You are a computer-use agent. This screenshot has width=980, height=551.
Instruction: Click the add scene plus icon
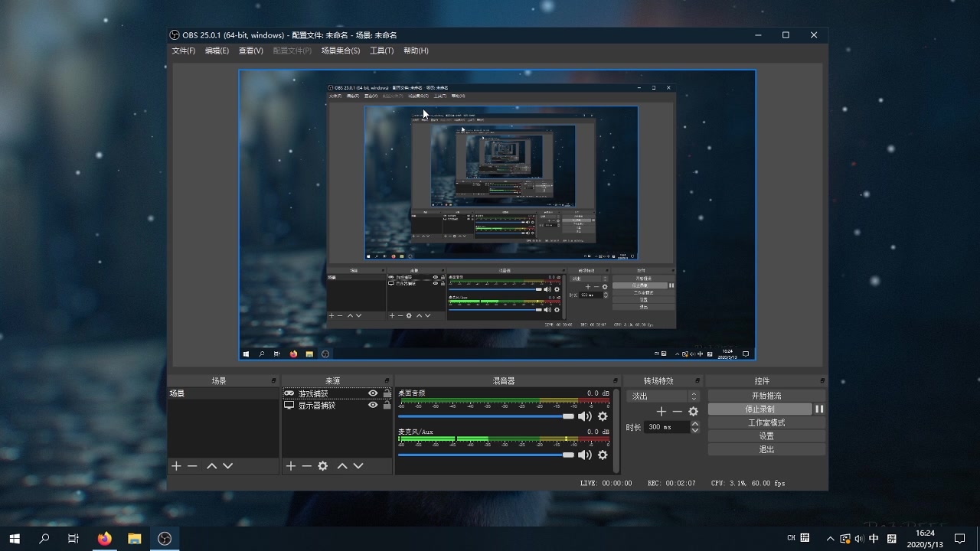[175, 466]
